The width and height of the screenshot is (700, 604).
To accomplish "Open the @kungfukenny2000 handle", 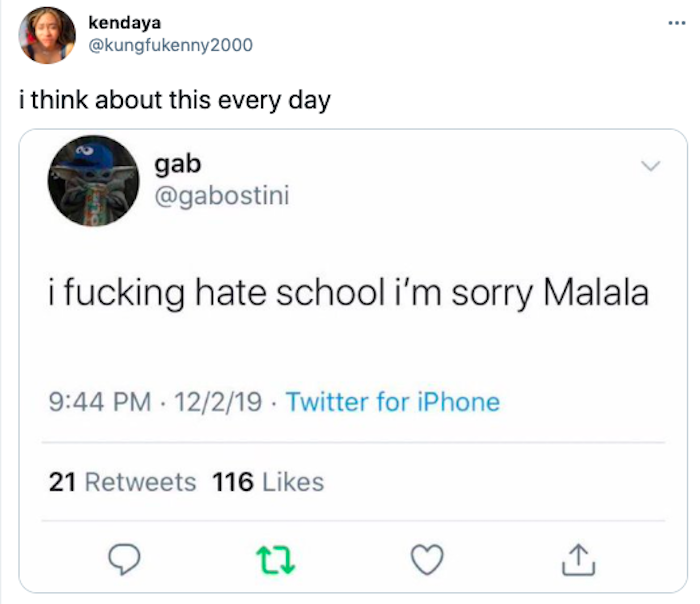I will [171, 45].
